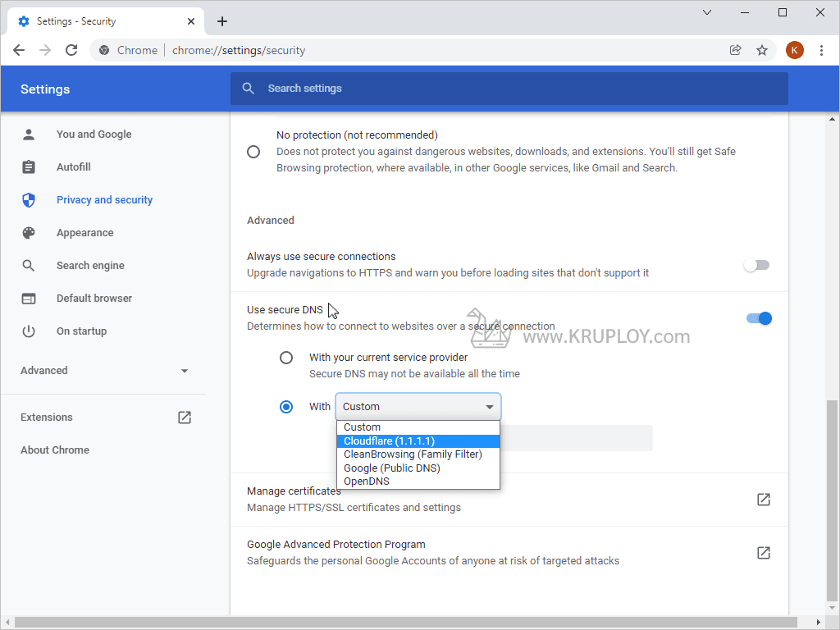840x630 pixels.
Task: Share this page icon in address bar
Action: point(736,50)
